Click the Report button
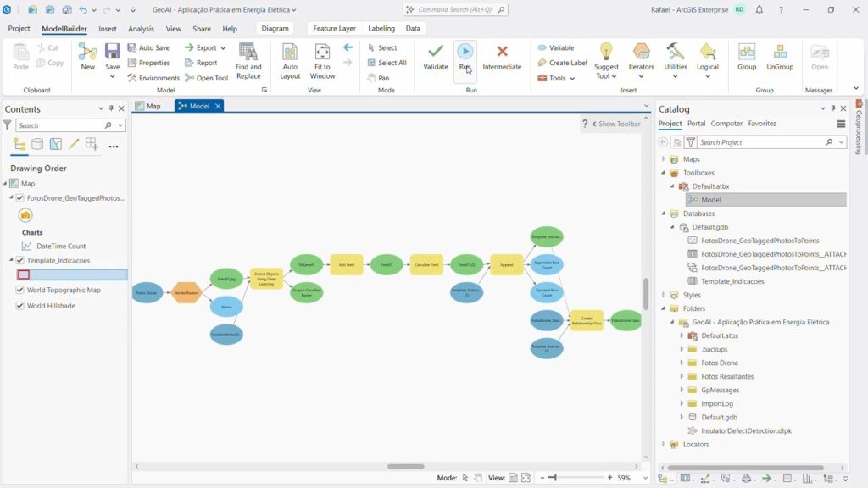 pyautogui.click(x=201, y=63)
